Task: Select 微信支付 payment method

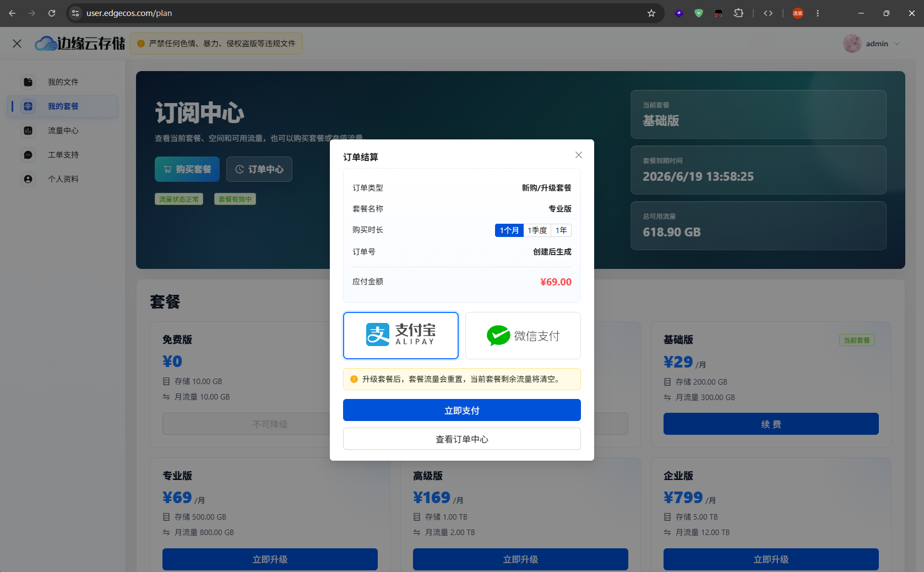Action: [x=523, y=335]
